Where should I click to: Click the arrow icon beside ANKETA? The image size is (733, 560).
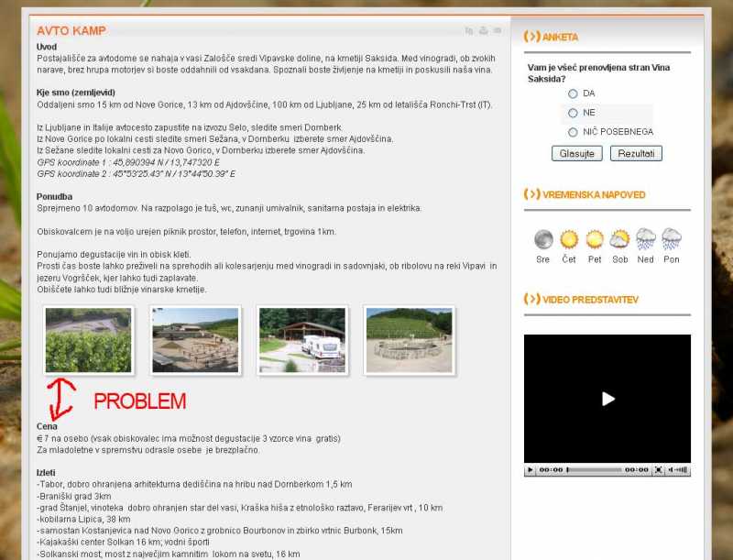pyautogui.click(x=532, y=37)
